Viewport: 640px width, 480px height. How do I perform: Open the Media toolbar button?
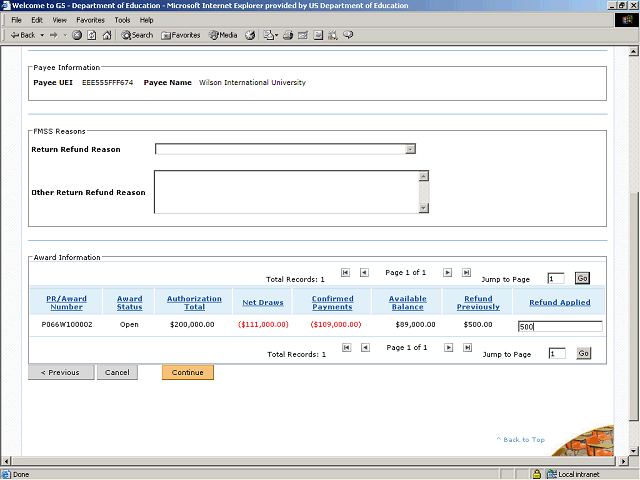223,36
